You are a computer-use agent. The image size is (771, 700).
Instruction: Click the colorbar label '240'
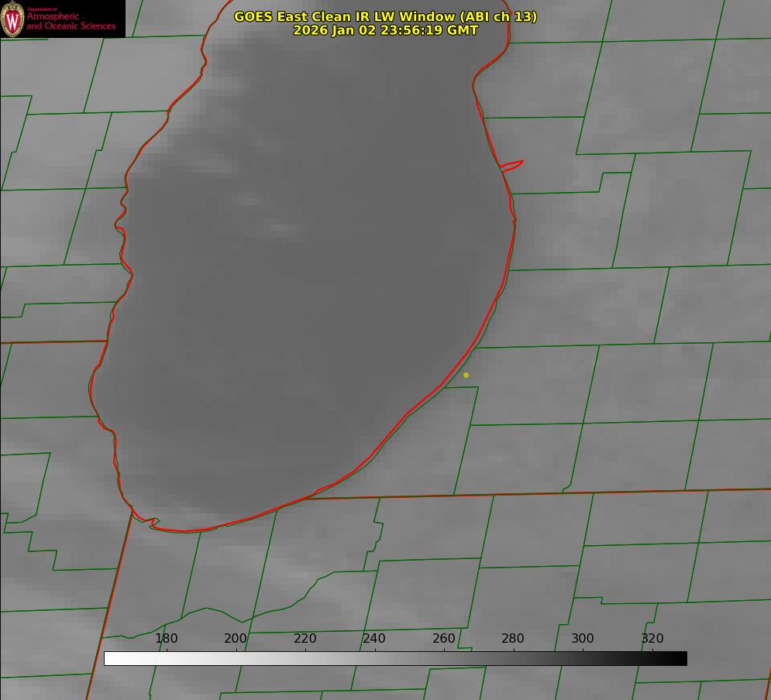pos(374,638)
